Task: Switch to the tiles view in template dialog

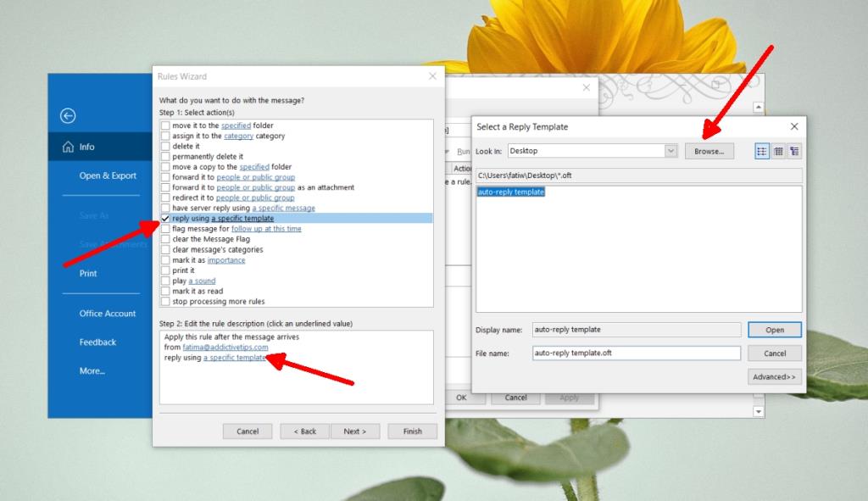Action: click(x=794, y=150)
